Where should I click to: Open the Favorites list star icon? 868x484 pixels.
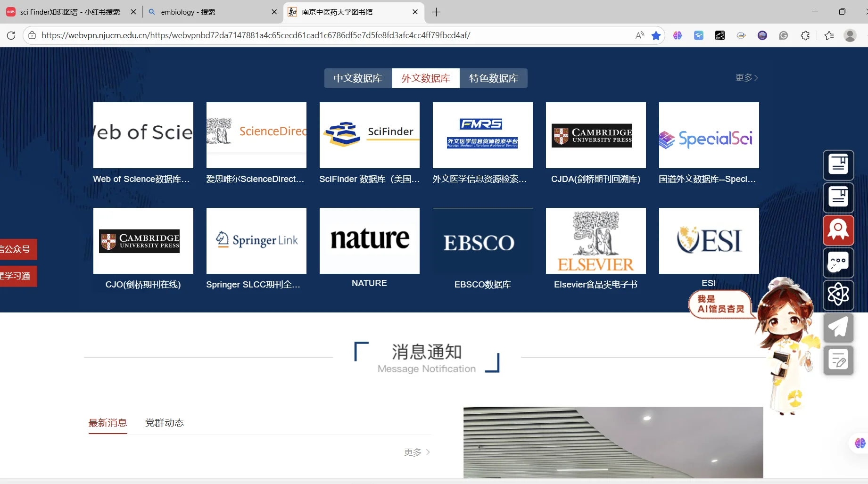coord(829,35)
